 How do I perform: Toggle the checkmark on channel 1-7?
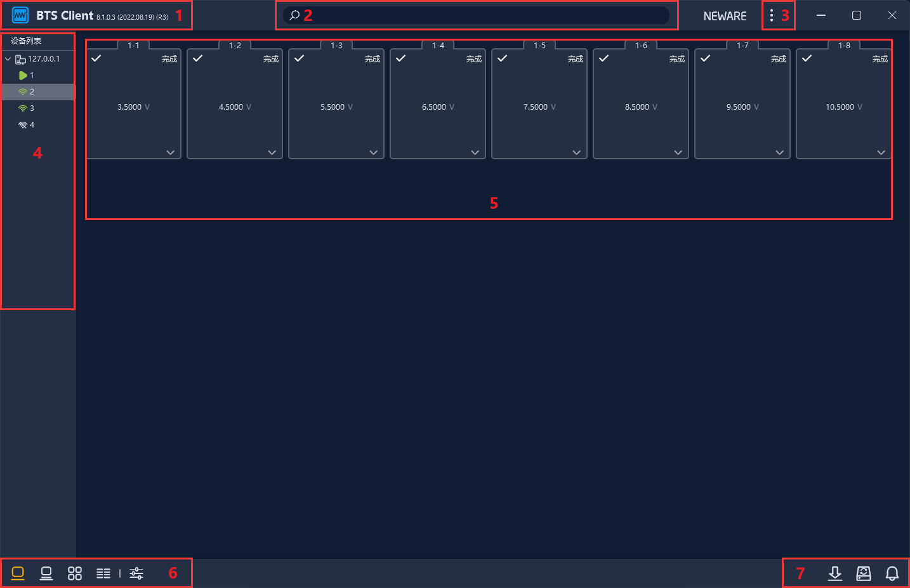tap(706, 58)
